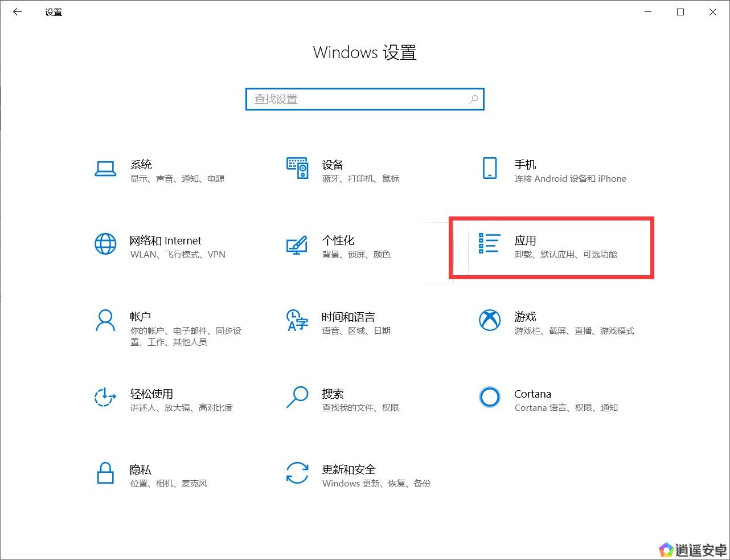730x560 pixels.
Task: Select the Accounts (帐户) person icon
Action: click(105, 321)
